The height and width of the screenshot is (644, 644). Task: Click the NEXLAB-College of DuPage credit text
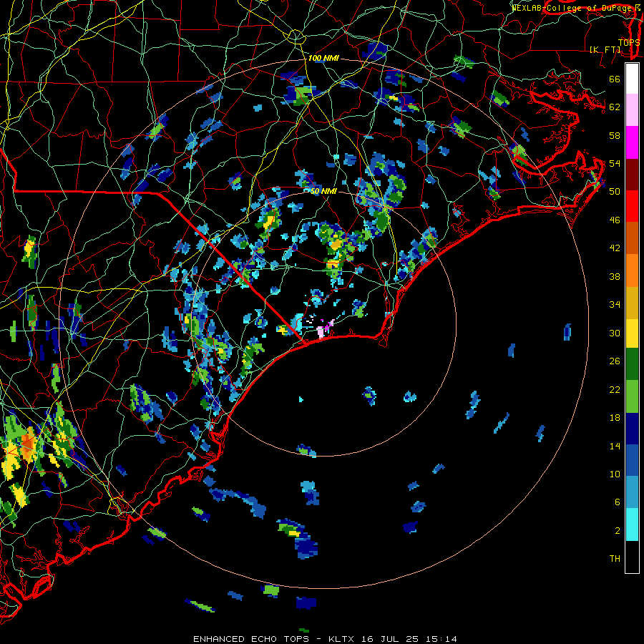(x=575, y=7)
